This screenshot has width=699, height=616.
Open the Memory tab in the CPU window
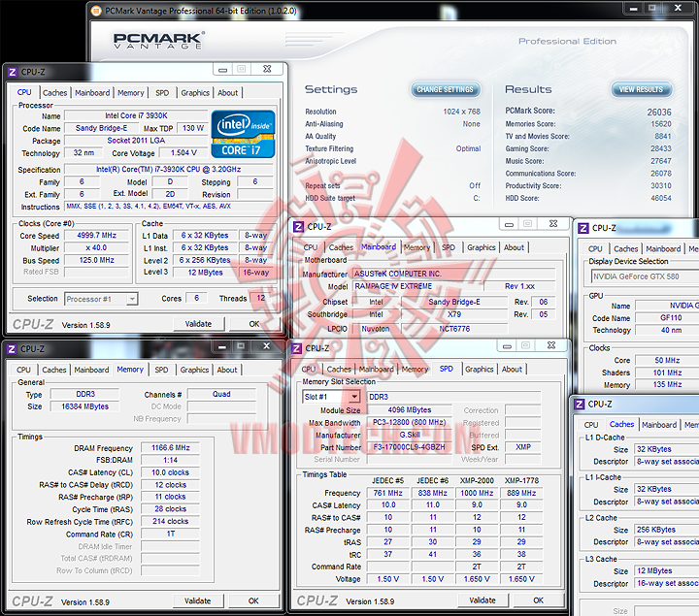tap(131, 93)
